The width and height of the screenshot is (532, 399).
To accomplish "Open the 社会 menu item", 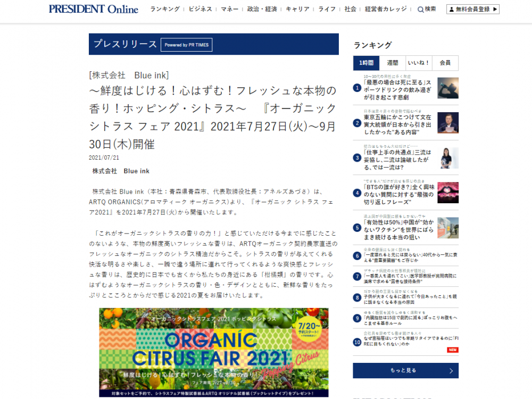I will point(350,9).
